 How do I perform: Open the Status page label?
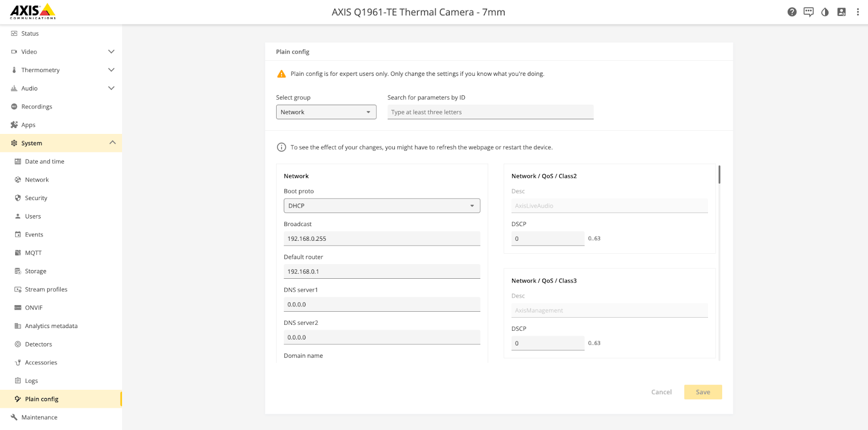(x=30, y=34)
